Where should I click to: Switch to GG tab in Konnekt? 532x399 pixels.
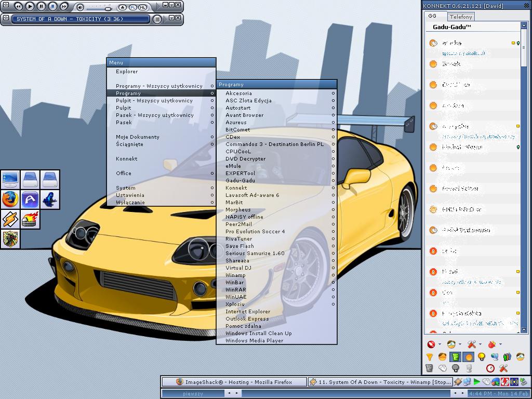pos(436,16)
